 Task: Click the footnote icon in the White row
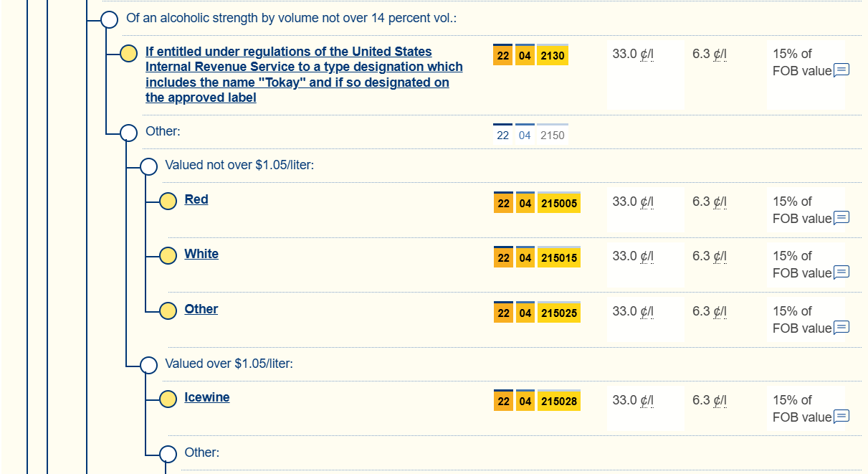click(841, 272)
